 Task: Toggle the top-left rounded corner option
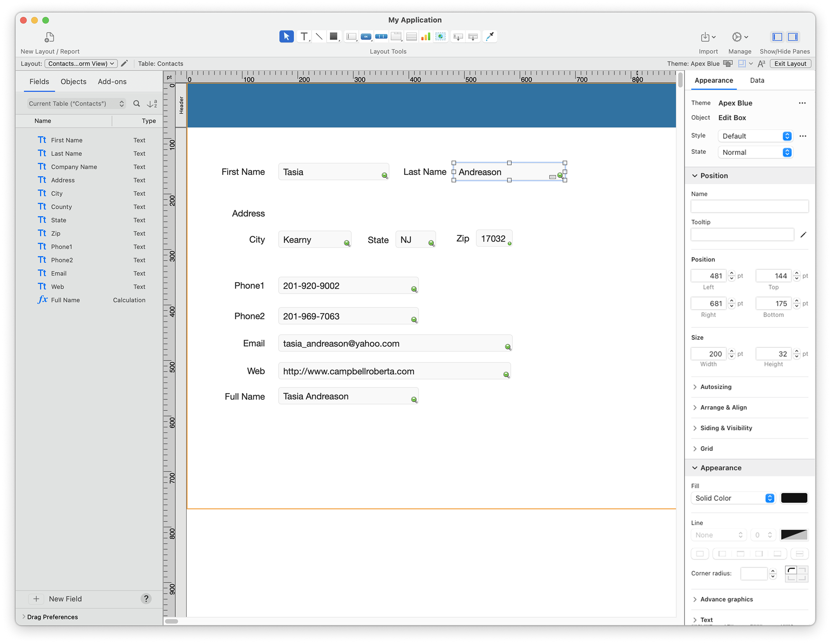(792, 571)
